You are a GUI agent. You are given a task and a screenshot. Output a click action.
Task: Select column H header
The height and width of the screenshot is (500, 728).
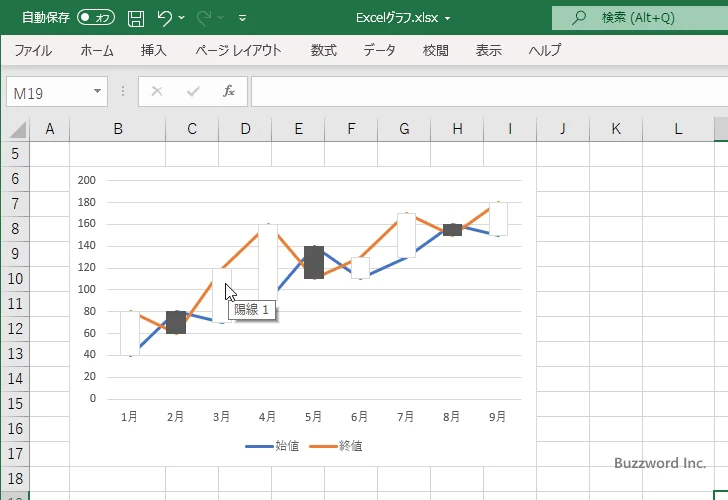click(457, 129)
